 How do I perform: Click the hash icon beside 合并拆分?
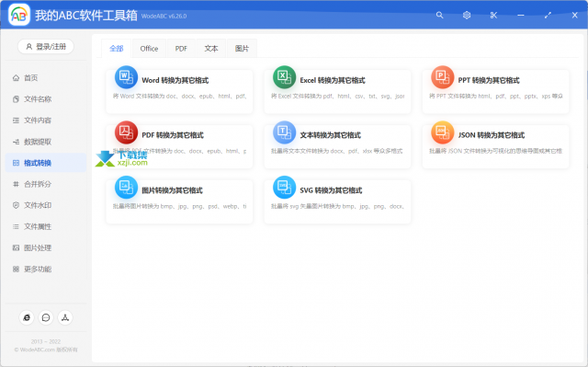[16, 184]
